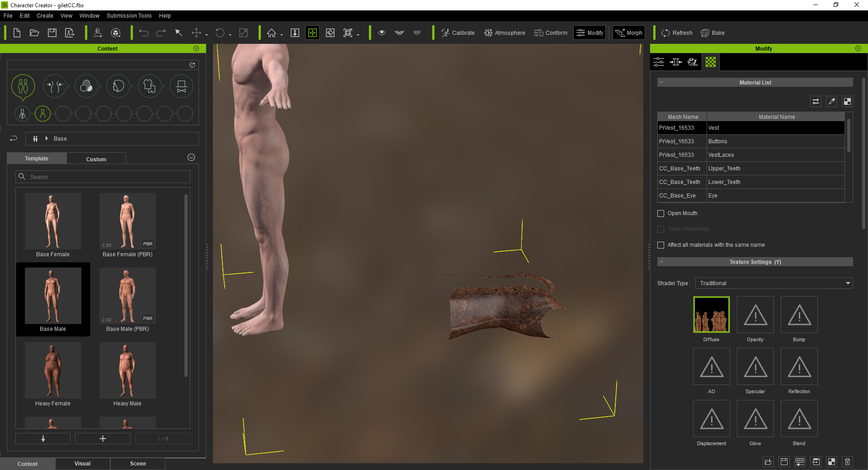868x470 pixels.
Task: Click the material eyedropper pick icon
Action: click(x=831, y=102)
